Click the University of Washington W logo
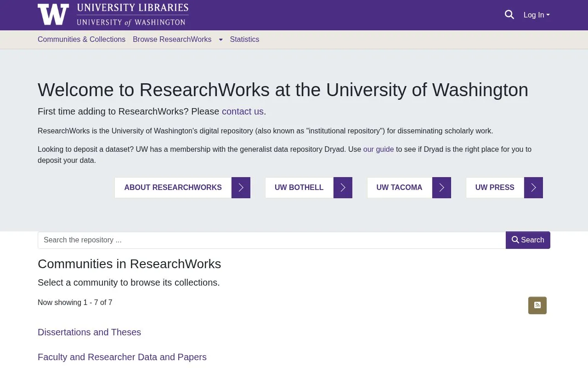 coord(53,15)
